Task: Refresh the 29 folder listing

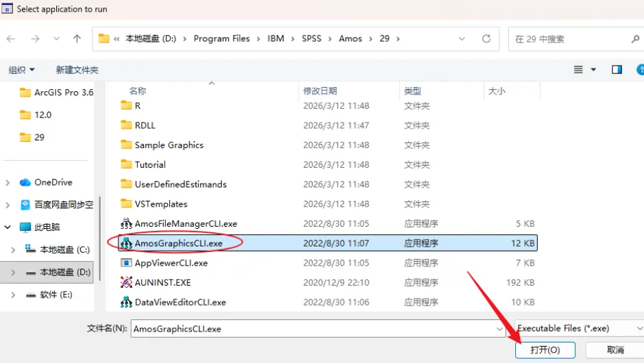Action: (x=486, y=38)
